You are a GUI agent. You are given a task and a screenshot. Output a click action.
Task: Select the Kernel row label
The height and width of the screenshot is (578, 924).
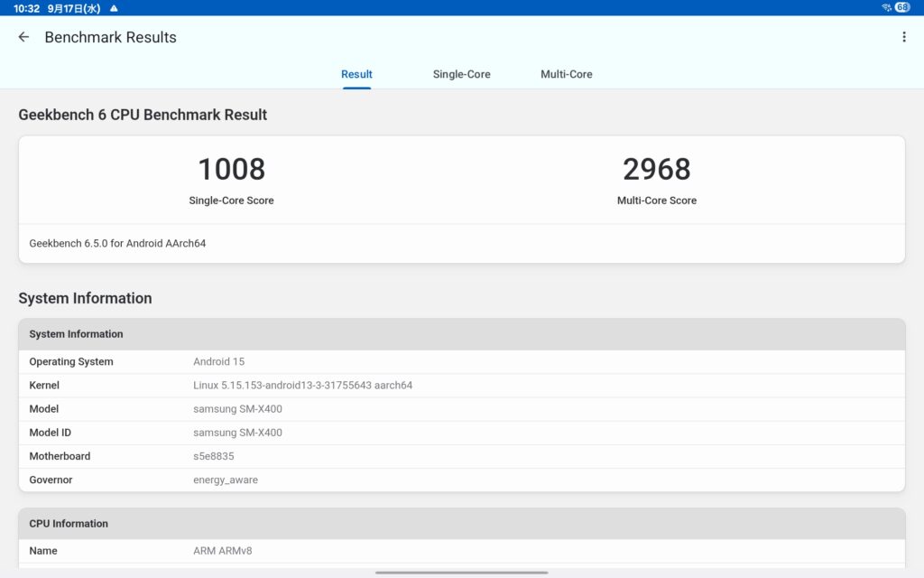pos(44,385)
